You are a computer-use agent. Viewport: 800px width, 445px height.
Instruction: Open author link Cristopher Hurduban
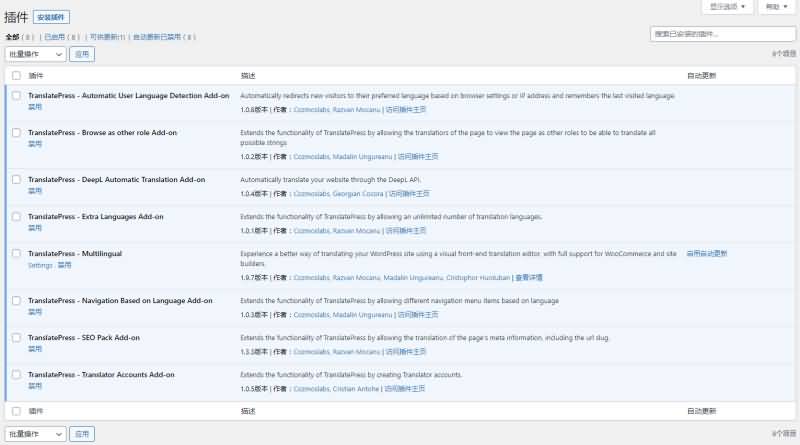tap(478, 278)
